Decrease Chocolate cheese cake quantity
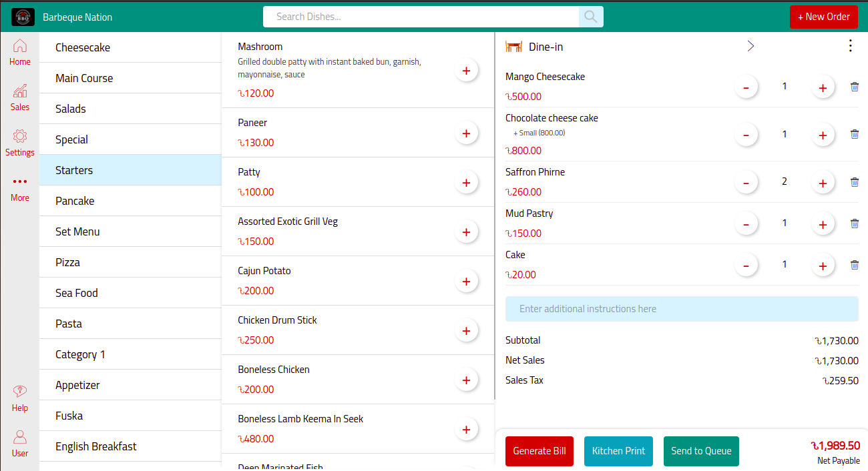This screenshot has height=471, width=868. point(746,134)
